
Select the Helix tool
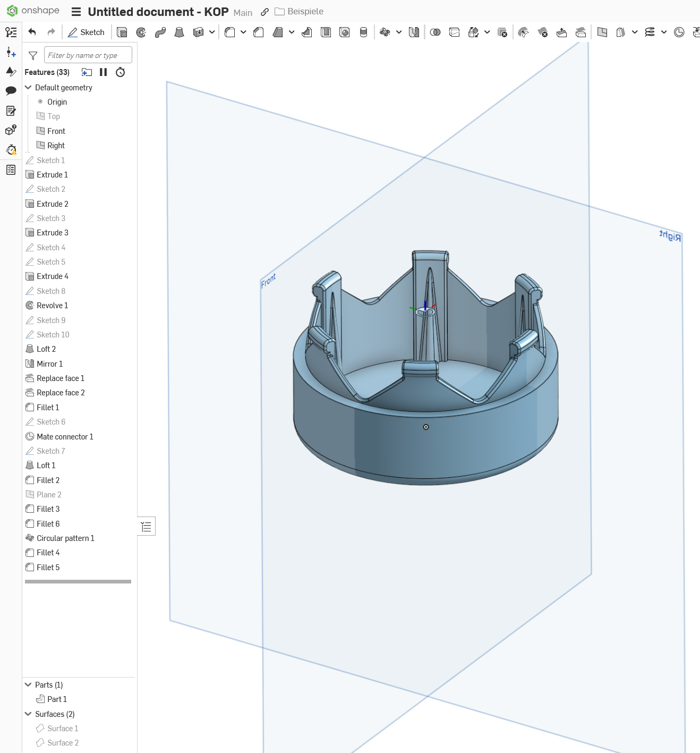[650, 32]
